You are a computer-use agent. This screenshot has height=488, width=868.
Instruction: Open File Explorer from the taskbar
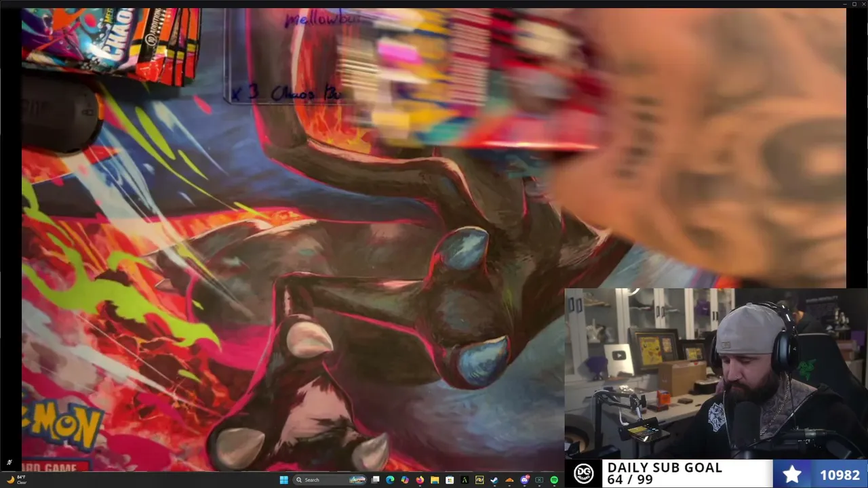[x=435, y=480]
